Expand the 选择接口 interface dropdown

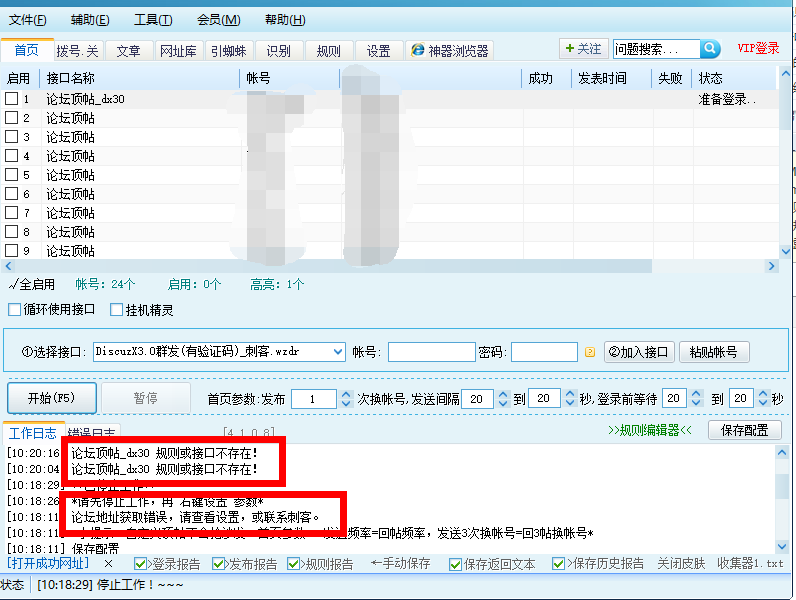(338, 352)
